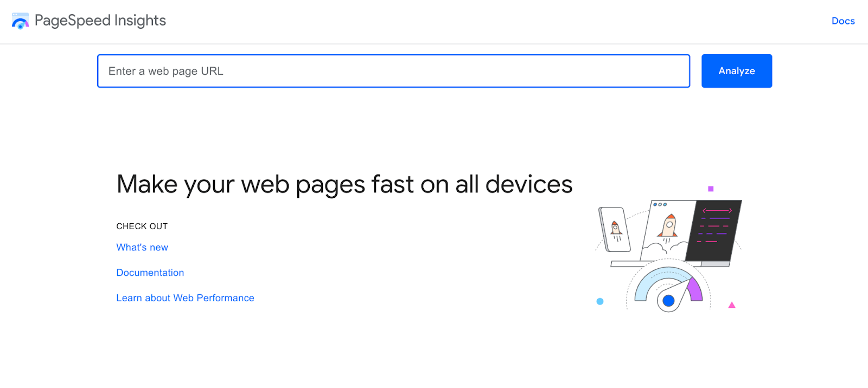This screenshot has width=868, height=388.
Task: Open the Docs link
Action: click(x=843, y=21)
